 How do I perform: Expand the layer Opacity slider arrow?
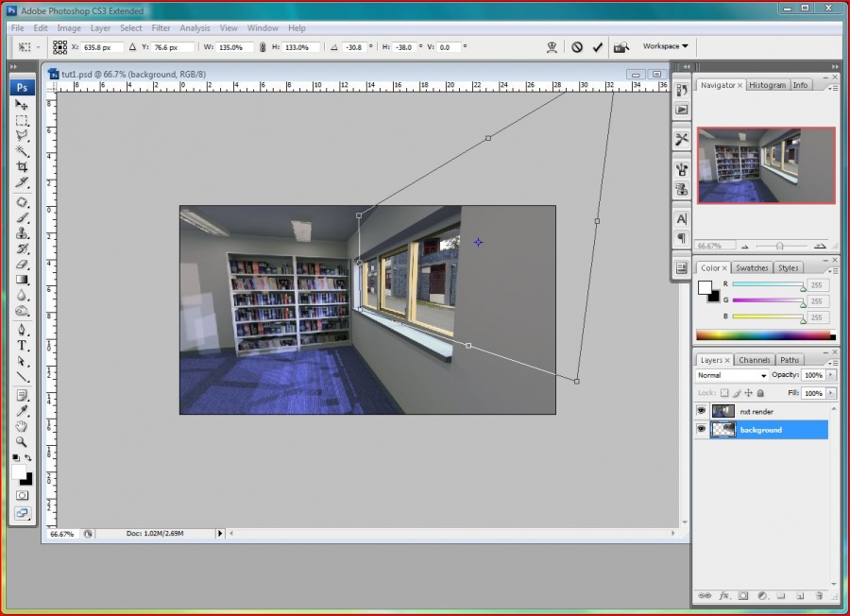point(830,375)
